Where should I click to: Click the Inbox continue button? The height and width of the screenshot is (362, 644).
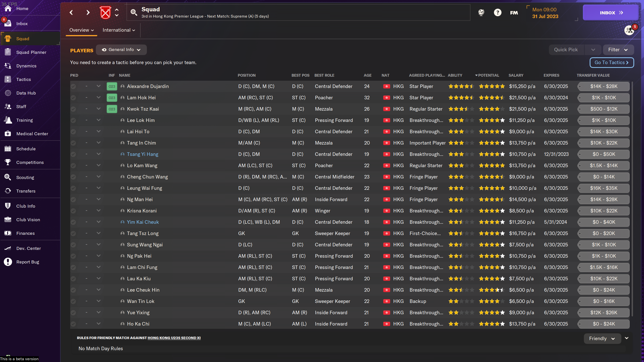[611, 13]
